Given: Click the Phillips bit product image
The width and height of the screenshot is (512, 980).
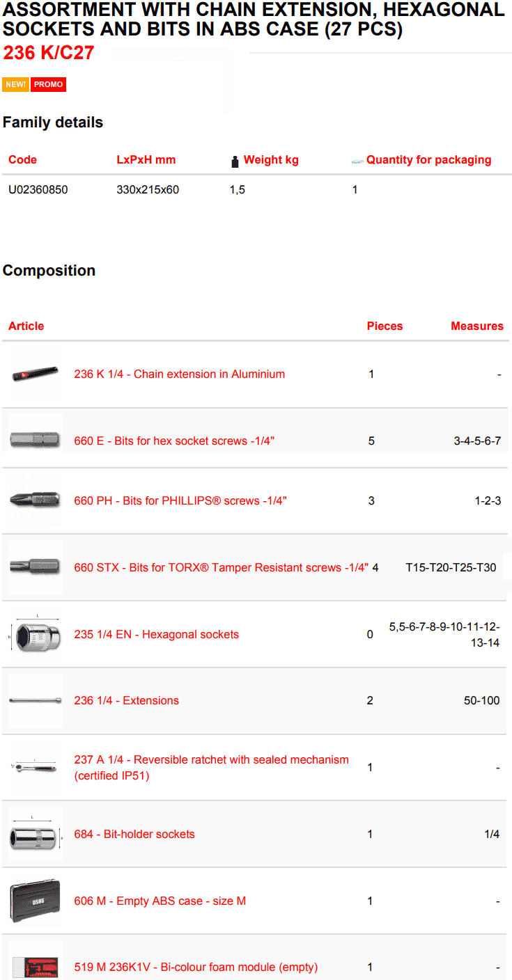Looking at the screenshot, I should tap(35, 500).
